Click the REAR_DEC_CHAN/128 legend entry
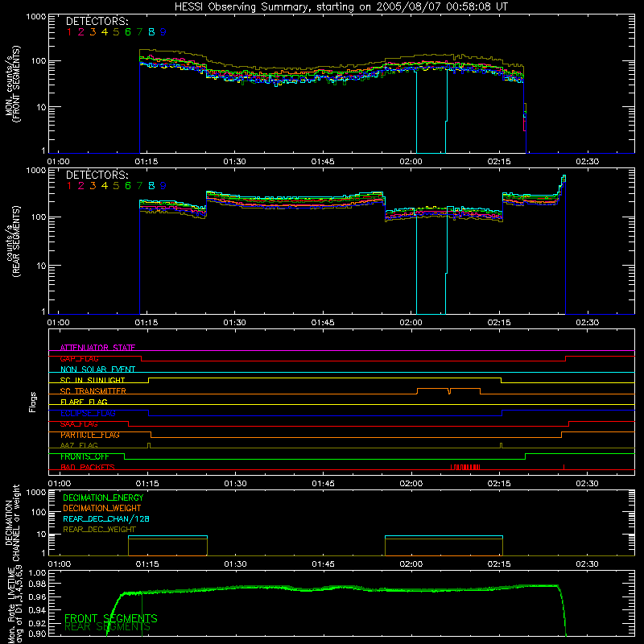644x644 pixels. pyautogui.click(x=106, y=518)
